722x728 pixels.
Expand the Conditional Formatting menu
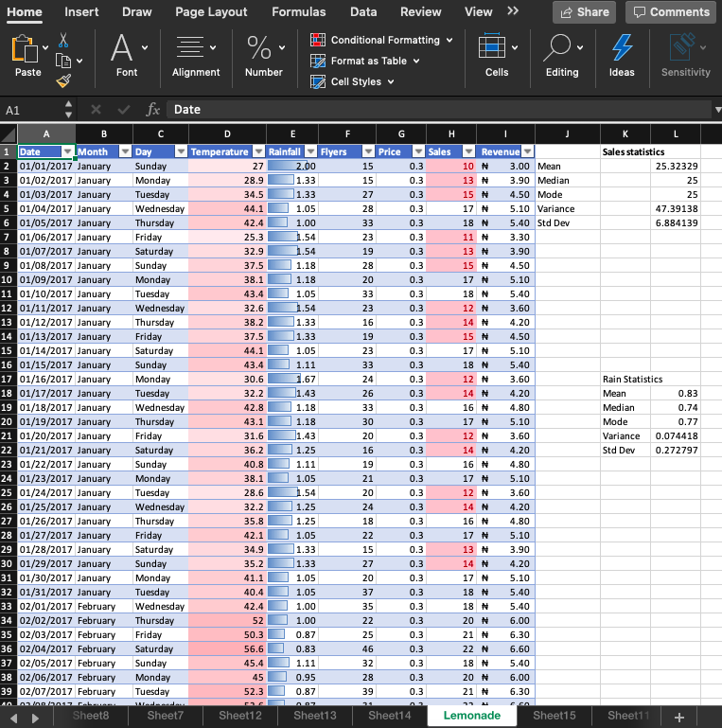point(449,40)
